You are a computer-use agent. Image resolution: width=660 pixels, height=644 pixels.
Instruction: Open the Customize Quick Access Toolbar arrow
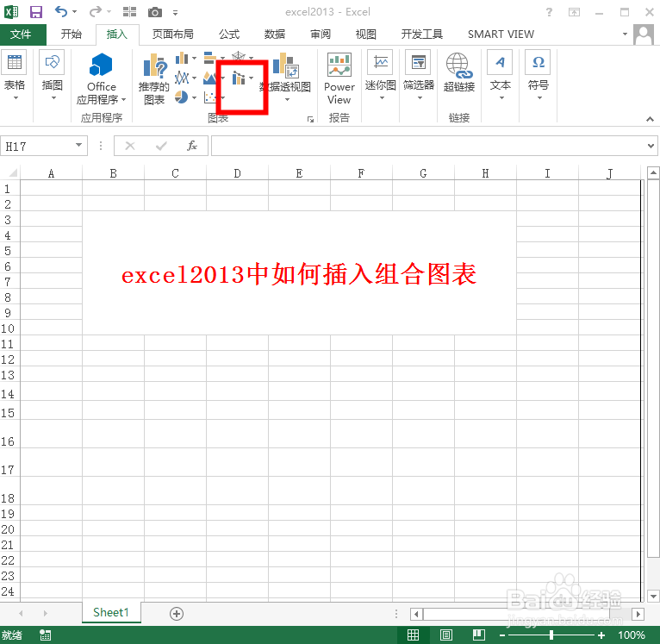pyautogui.click(x=175, y=13)
